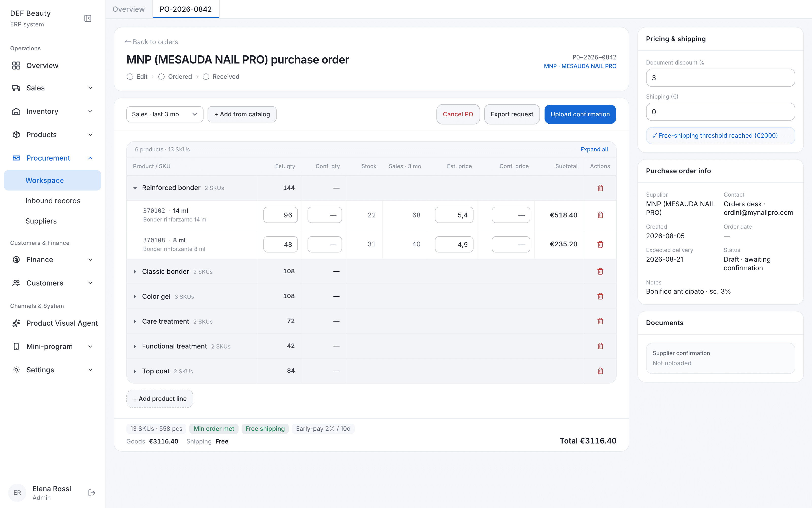Delete the Care treatment product line
This screenshot has width=812, height=508.
[x=600, y=321]
